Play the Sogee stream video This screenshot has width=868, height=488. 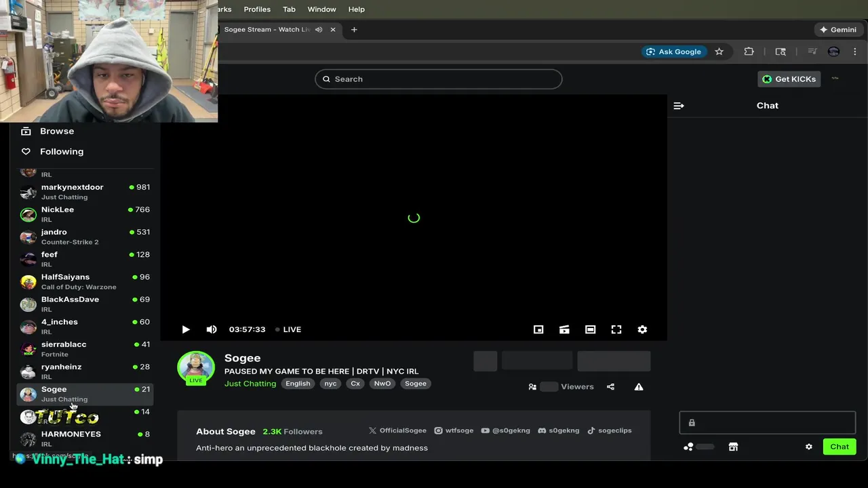pyautogui.click(x=186, y=329)
